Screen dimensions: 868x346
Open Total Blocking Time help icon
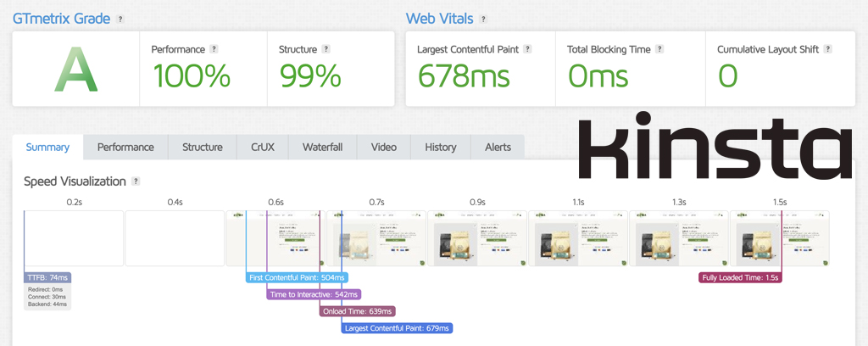pos(659,48)
